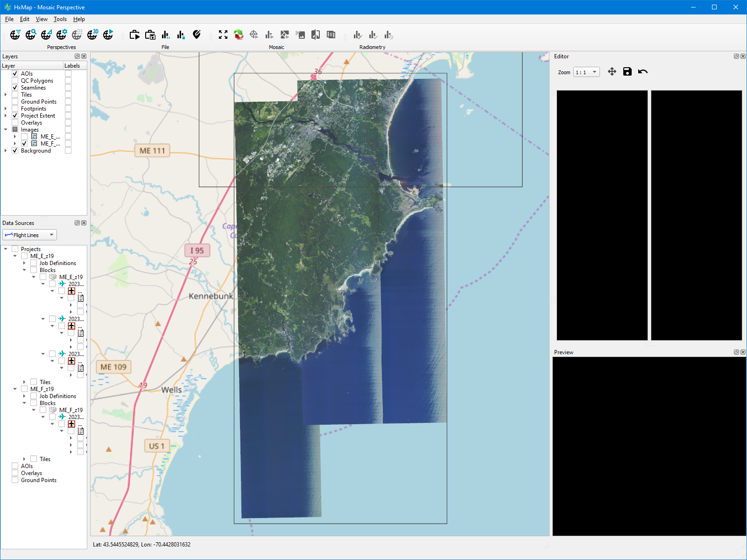Image resolution: width=747 pixels, height=560 pixels.
Task: Close the Preview panel
Action: point(742,352)
